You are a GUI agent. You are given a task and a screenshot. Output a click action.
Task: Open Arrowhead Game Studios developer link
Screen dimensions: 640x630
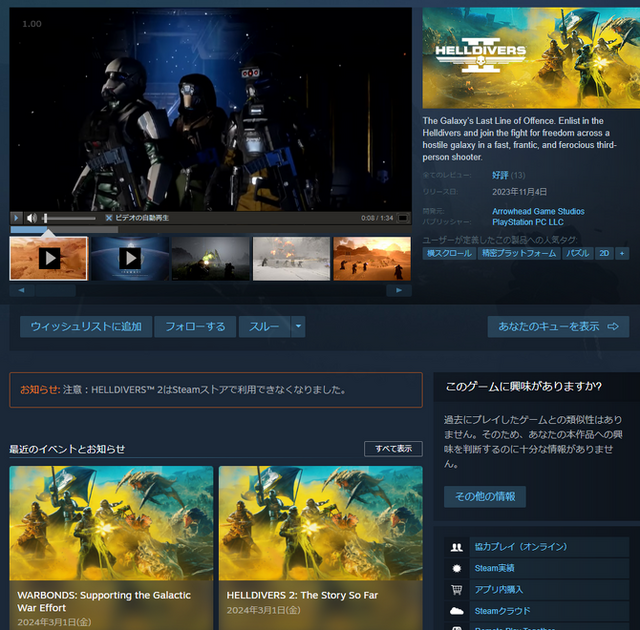click(538, 211)
